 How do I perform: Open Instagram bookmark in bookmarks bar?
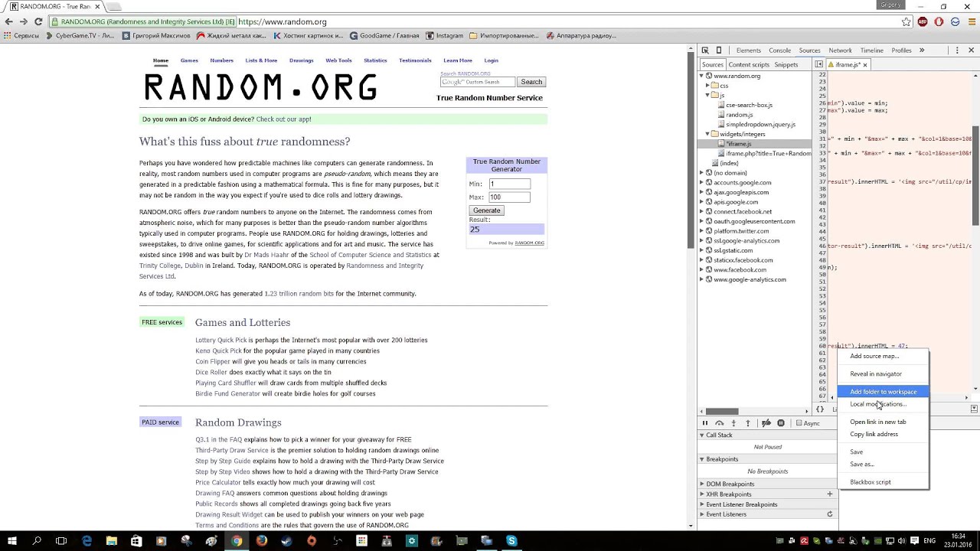[445, 36]
